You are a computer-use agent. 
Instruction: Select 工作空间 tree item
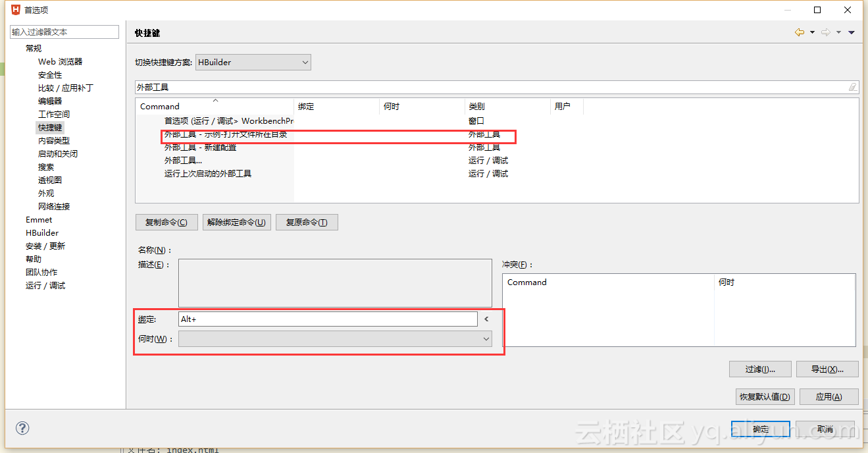(54, 114)
